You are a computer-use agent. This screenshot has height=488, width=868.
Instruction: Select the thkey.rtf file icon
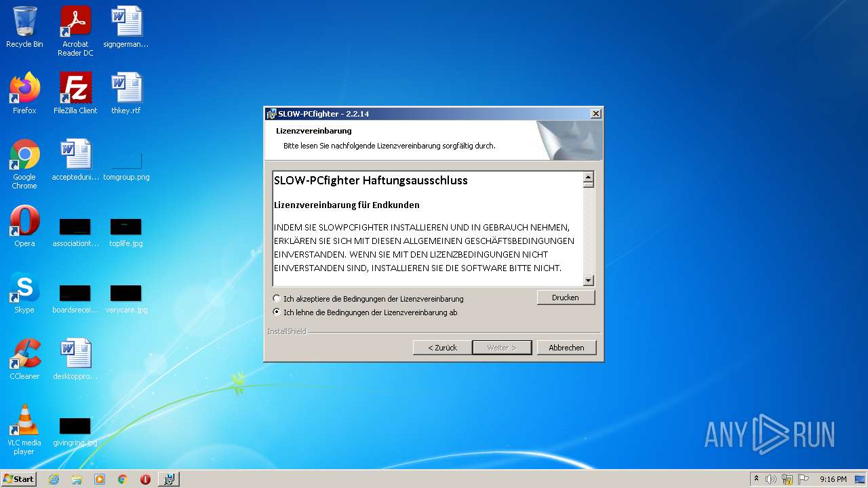point(126,94)
